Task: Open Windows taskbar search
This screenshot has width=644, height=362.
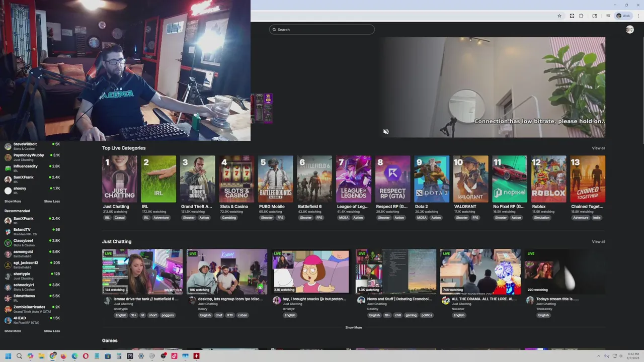Action: pyautogui.click(x=19, y=356)
